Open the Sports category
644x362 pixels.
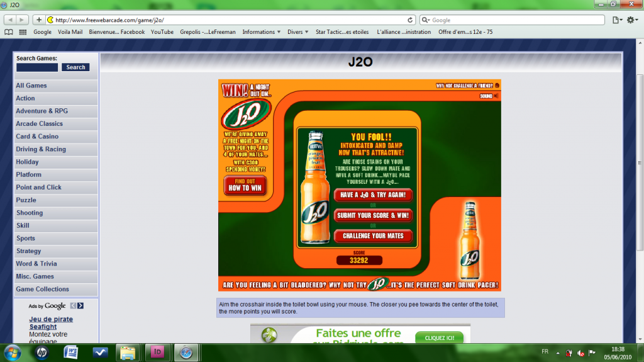(x=56, y=239)
